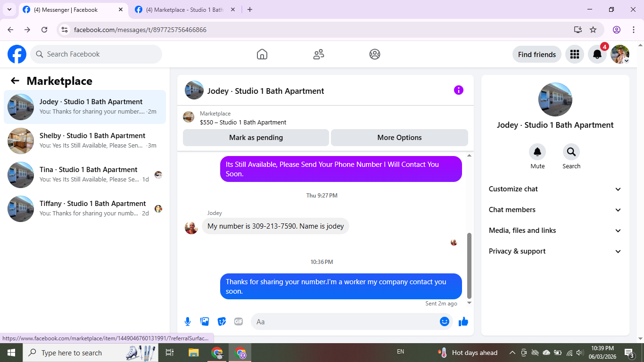
Task: Click the chat scrollbar up arrow
Action: tap(469, 156)
